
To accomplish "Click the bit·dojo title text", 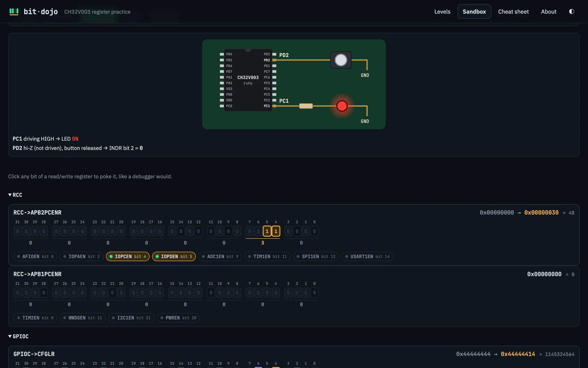I will coord(41,11).
